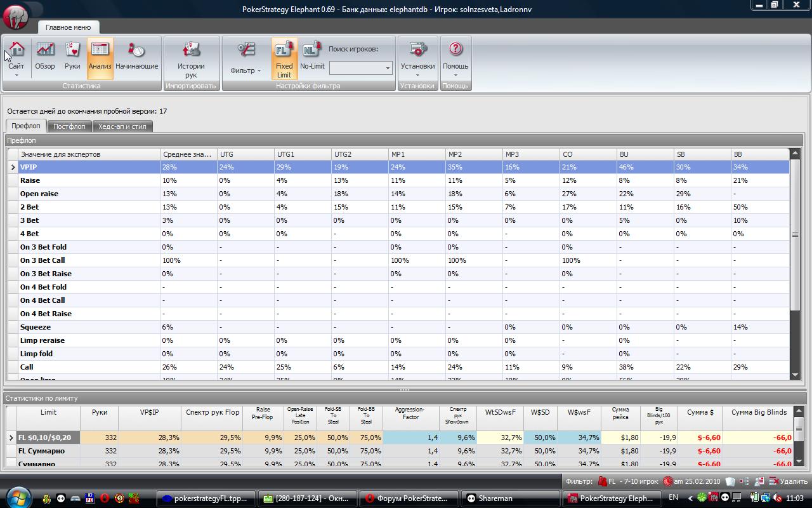Select the Squeeze row label
This screenshot has height=508, width=812.
pos(35,327)
